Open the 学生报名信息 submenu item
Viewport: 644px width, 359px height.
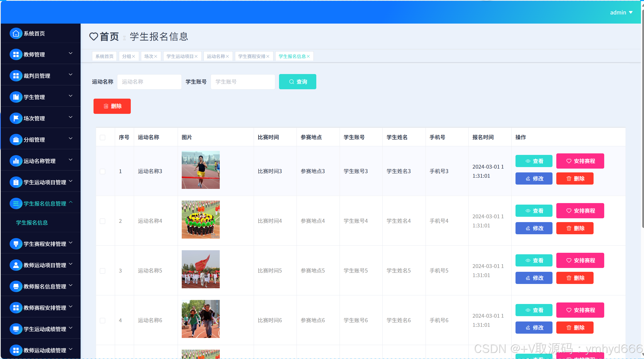point(32,223)
